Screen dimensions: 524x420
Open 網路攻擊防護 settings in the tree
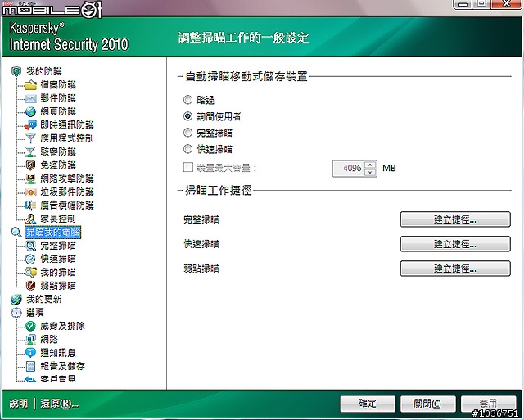[x=67, y=178]
